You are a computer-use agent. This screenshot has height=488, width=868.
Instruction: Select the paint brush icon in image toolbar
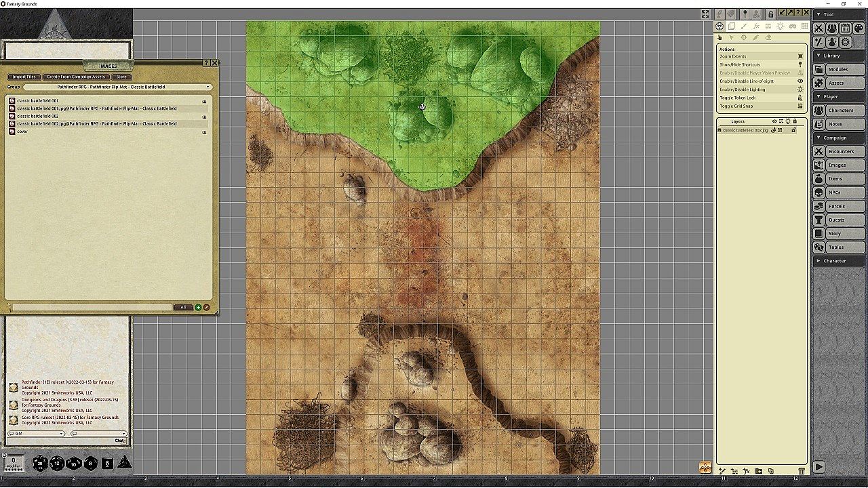click(x=744, y=26)
